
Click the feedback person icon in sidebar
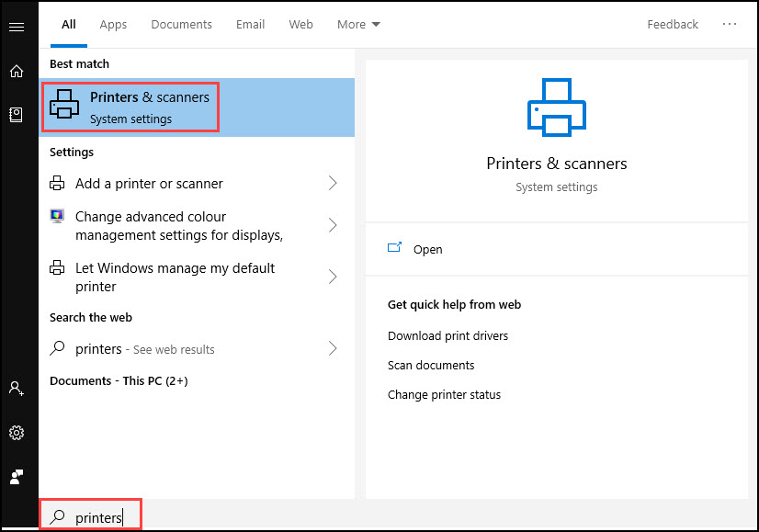(x=16, y=477)
